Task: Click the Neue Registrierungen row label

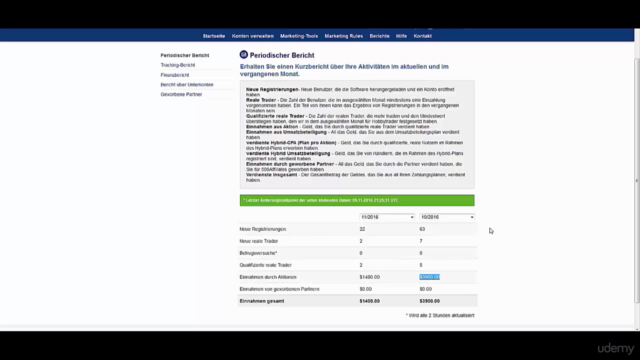Action: 262,229
